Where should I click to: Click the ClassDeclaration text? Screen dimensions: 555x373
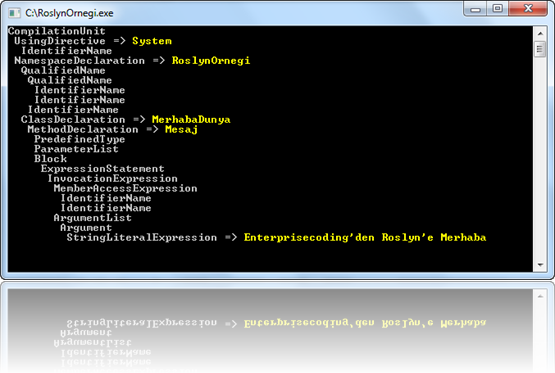[73, 120]
